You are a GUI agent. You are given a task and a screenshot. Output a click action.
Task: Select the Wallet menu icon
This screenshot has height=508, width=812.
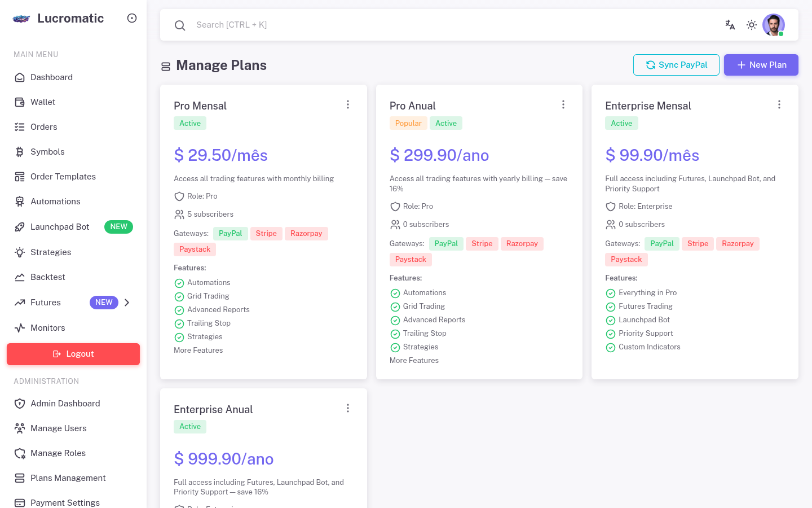[x=20, y=102]
